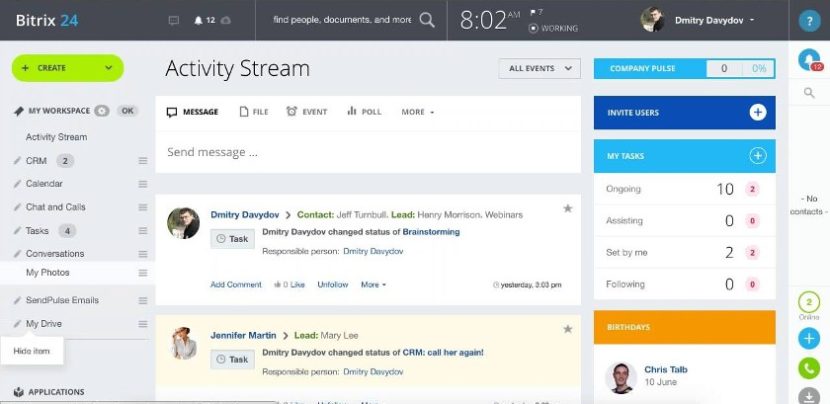Click the search magnifier icon in header
Screen dimensions: 830x404
tap(427, 20)
